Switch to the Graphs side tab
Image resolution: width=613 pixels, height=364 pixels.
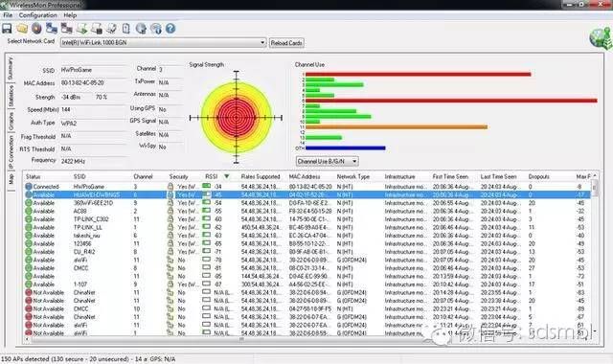pos(11,122)
